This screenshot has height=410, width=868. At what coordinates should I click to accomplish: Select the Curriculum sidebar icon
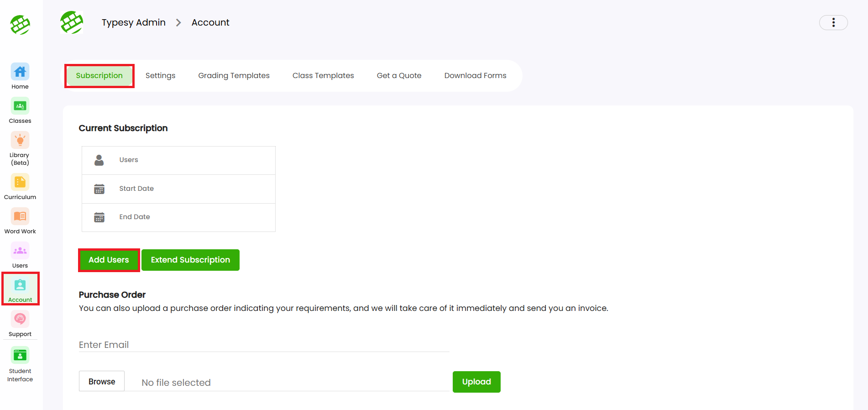(20, 183)
